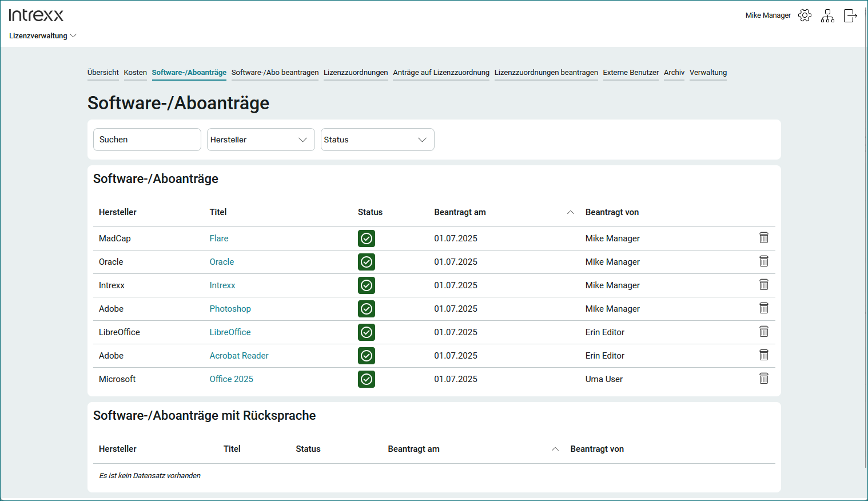Sort Rücksprache table by Beantragt von
The image size is (868, 501).
coord(597,449)
